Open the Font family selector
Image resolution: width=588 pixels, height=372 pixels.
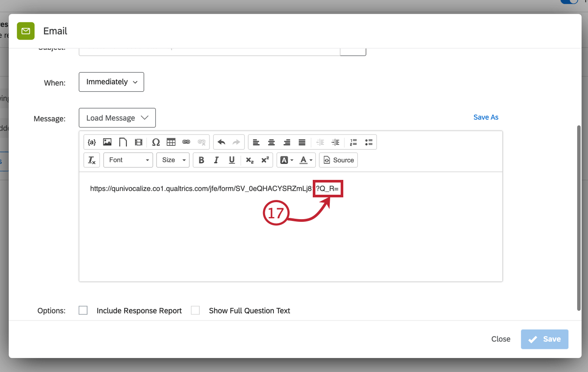click(128, 160)
